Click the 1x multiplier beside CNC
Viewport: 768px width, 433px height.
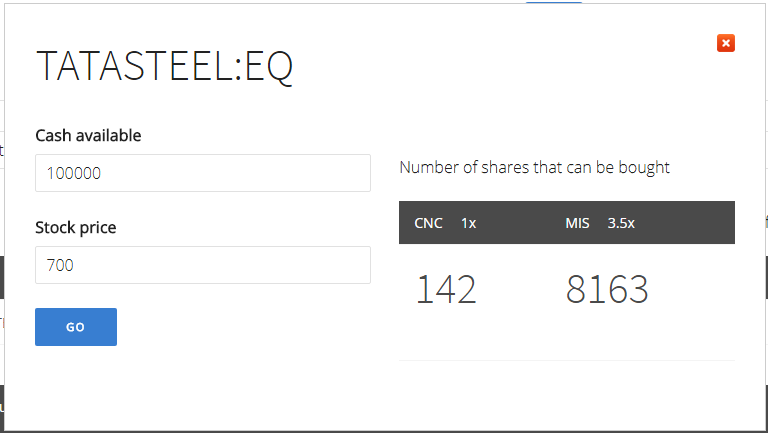[469, 223]
